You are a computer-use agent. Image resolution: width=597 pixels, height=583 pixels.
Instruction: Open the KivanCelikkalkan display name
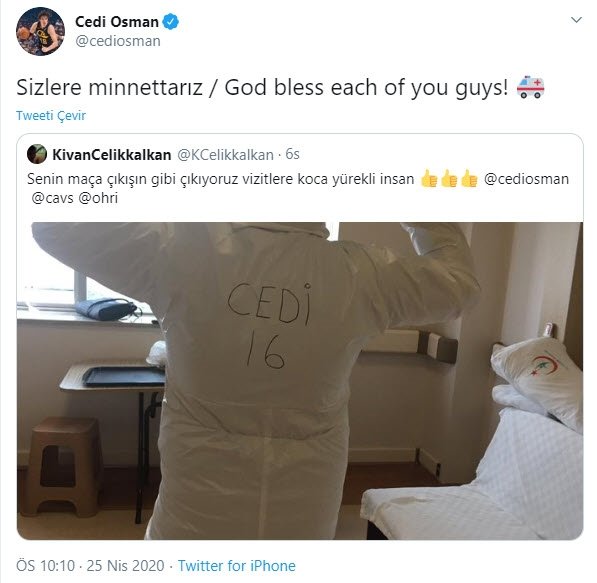pos(112,155)
